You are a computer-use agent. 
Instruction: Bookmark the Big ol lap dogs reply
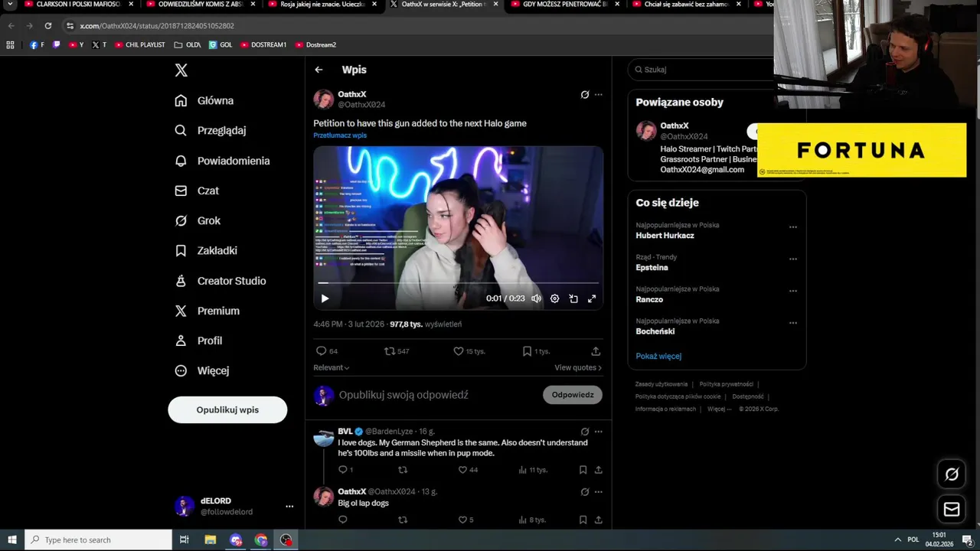pyautogui.click(x=583, y=520)
